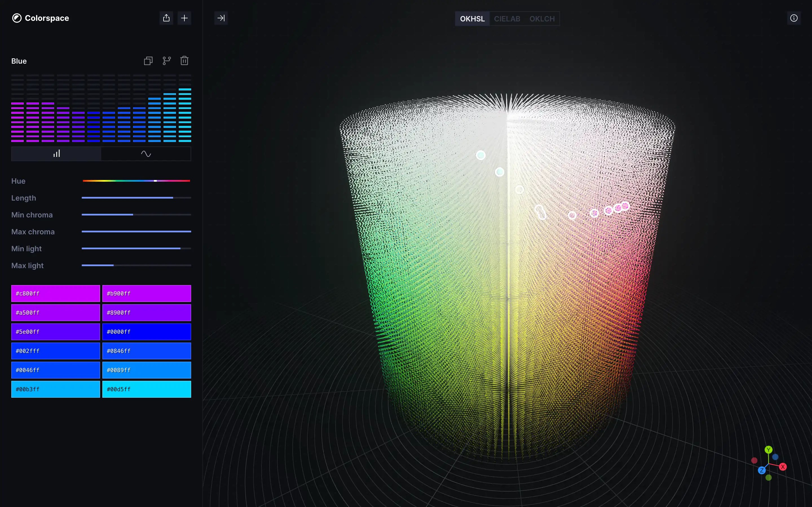812x507 pixels.
Task: Switch to CIELAB color space tab
Action: [x=507, y=19]
